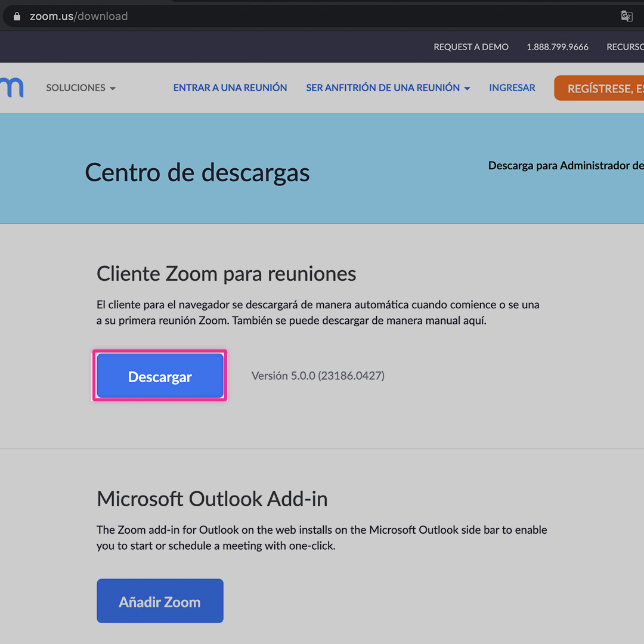The width and height of the screenshot is (644, 644).
Task: Open ENTRAR A UNA REUNIÓN
Action: [230, 88]
